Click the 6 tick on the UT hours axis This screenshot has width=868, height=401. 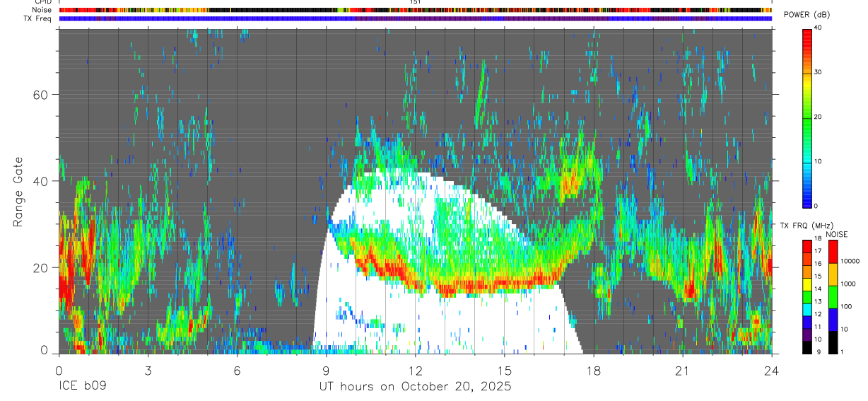click(237, 371)
